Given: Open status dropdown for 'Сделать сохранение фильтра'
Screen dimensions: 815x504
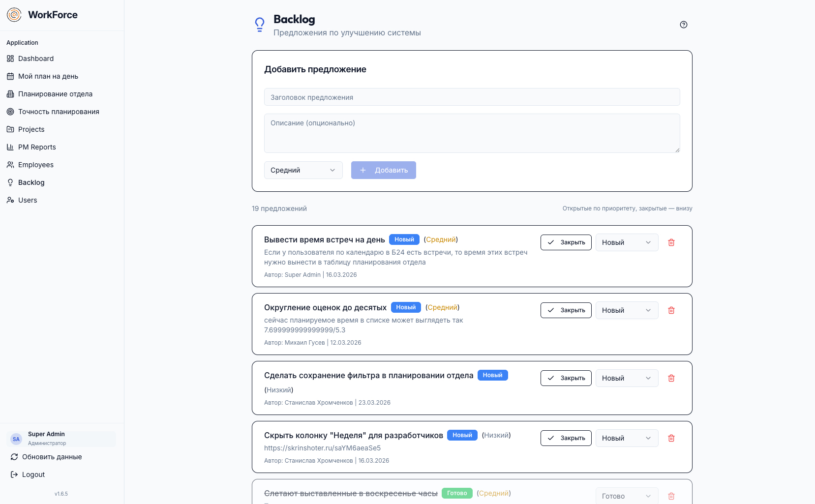Looking at the screenshot, I should [x=626, y=378].
